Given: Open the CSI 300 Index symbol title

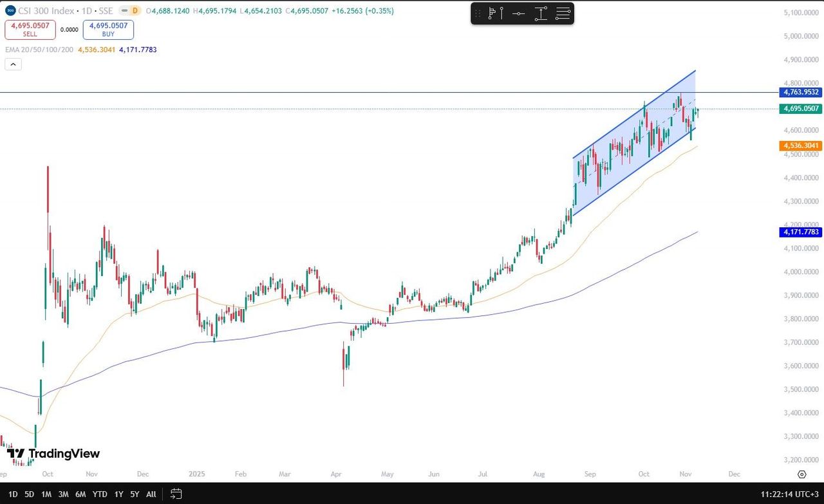Looking at the screenshot, I should tap(48, 11).
